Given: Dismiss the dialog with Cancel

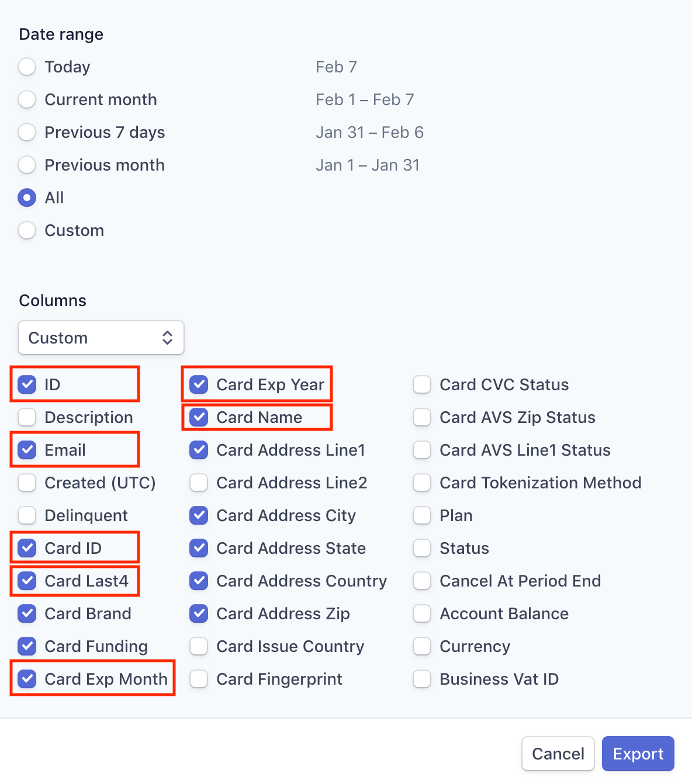Looking at the screenshot, I should click(x=558, y=754).
